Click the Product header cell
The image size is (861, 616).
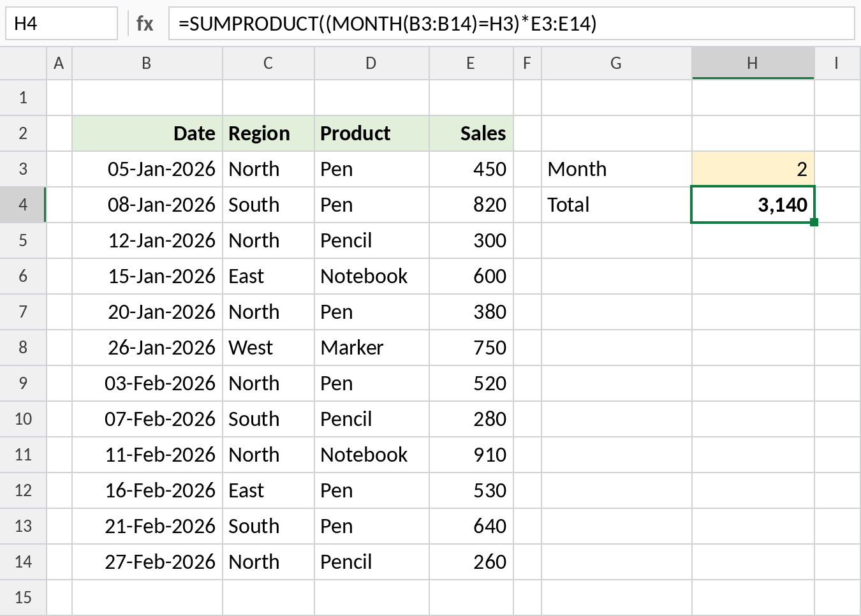[x=372, y=133]
